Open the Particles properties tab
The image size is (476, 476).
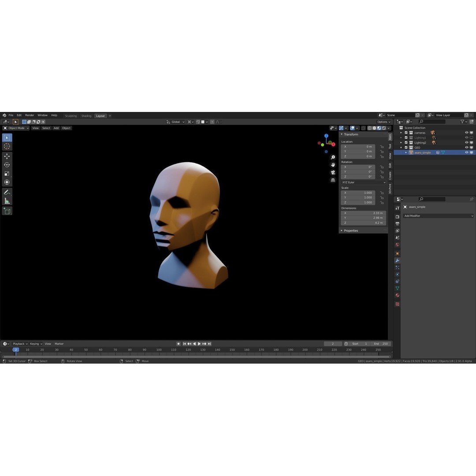[x=398, y=268]
